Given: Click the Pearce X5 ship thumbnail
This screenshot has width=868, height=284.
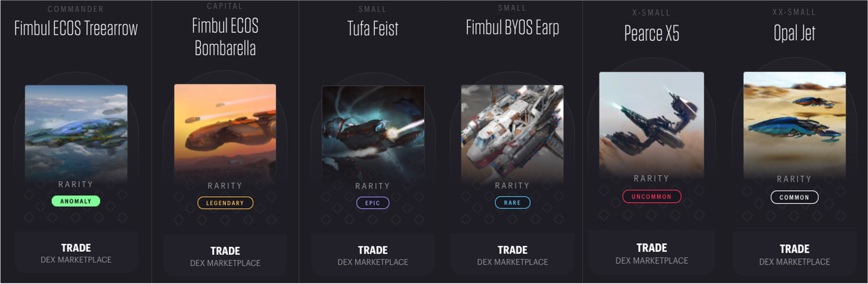Looking at the screenshot, I should (x=651, y=123).
